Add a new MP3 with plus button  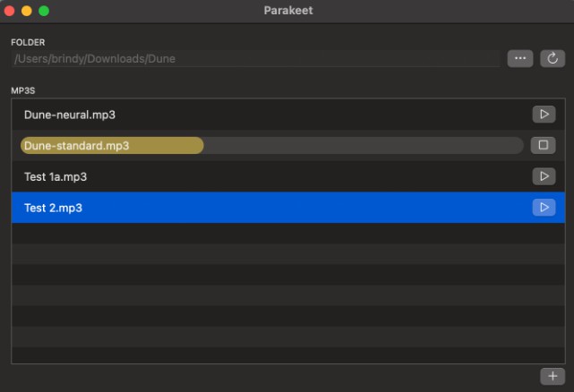pyautogui.click(x=552, y=376)
